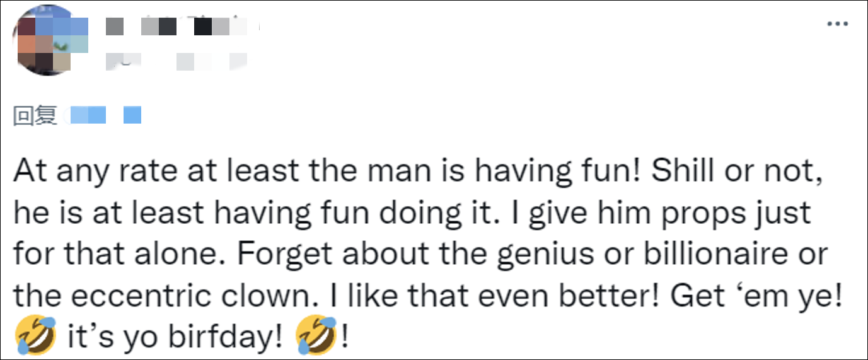Click the blurred username handle below name
Screen dimensions: 868x360
[175, 62]
